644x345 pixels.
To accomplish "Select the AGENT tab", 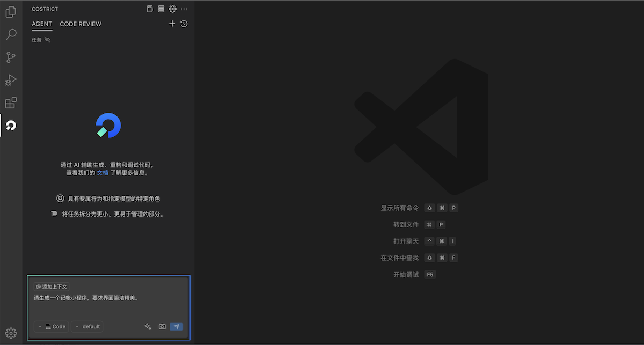I will coord(42,24).
